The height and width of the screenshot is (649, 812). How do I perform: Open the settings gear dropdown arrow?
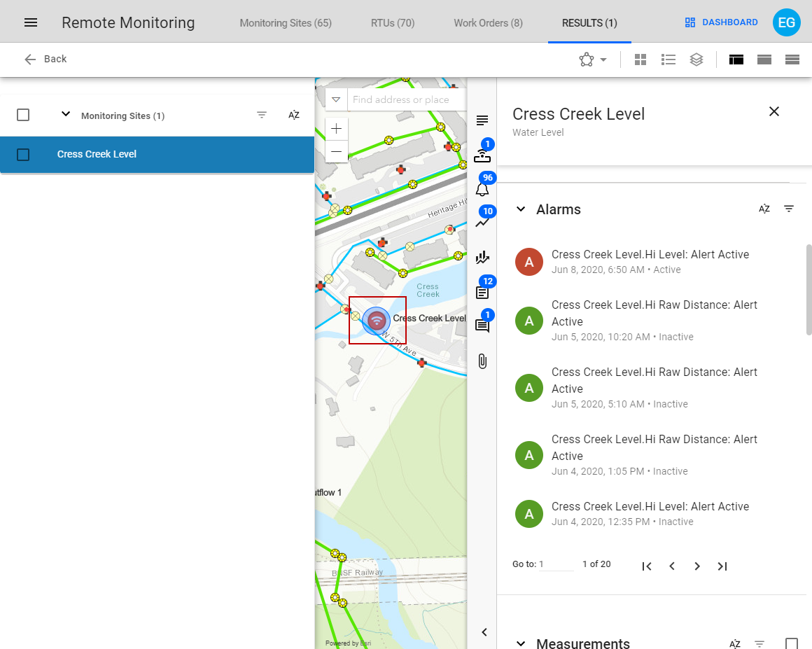point(603,60)
